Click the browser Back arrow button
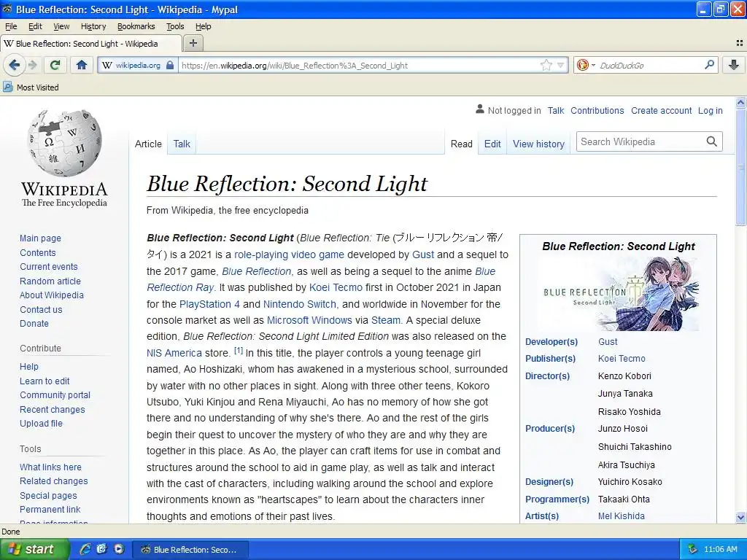The width and height of the screenshot is (747, 560). tap(15, 65)
